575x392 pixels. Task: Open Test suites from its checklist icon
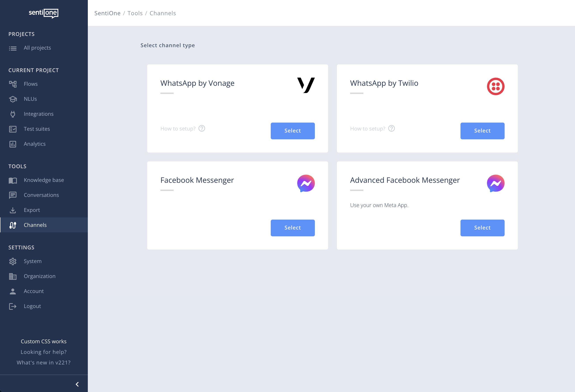pos(13,129)
